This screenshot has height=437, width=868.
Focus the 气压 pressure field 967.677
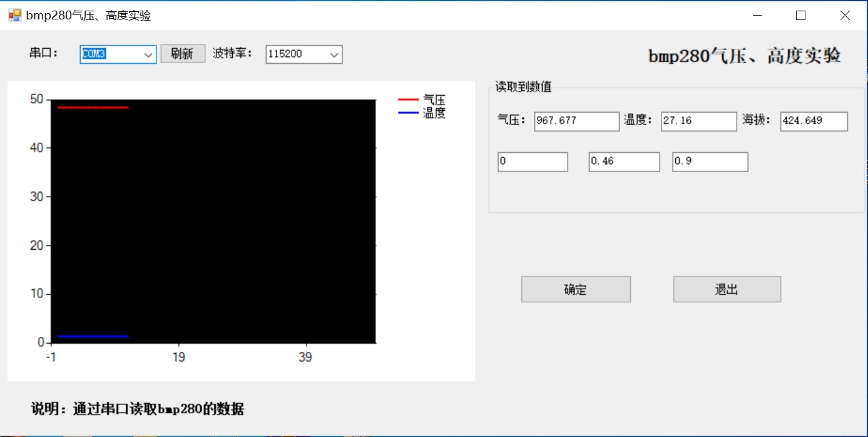(576, 121)
